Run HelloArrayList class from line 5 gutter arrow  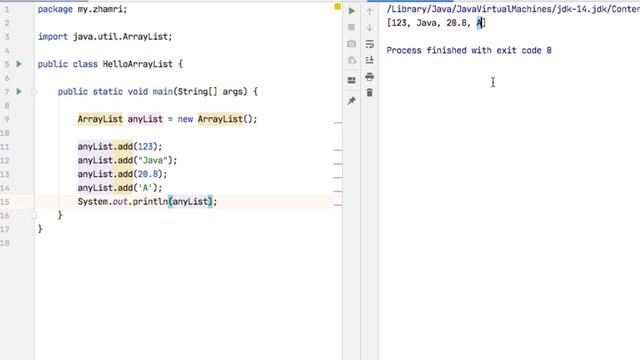pyautogui.click(x=19, y=64)
